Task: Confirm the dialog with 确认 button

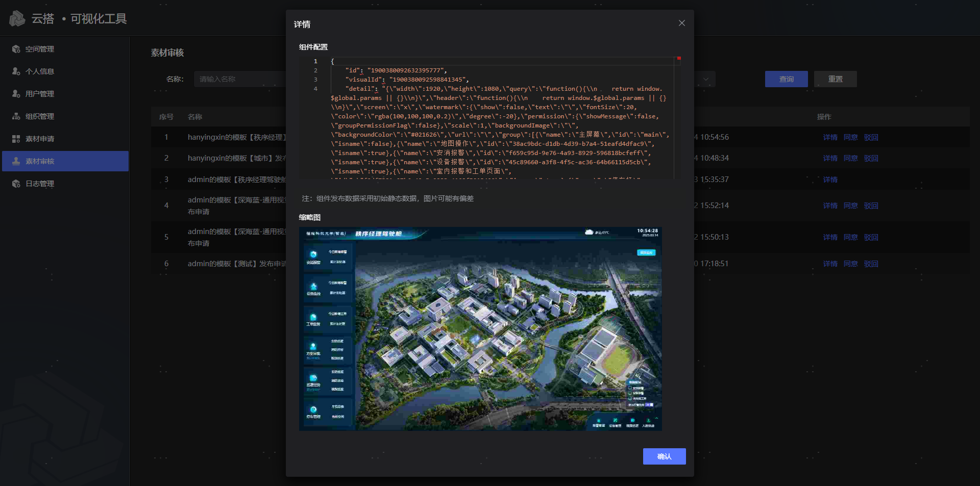Action: [664, 456]
